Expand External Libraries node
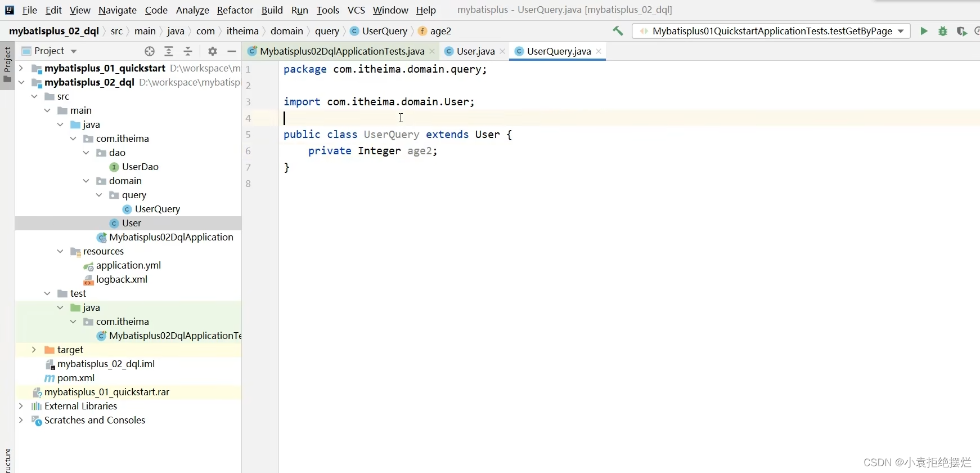 click(x=21, y=406)
